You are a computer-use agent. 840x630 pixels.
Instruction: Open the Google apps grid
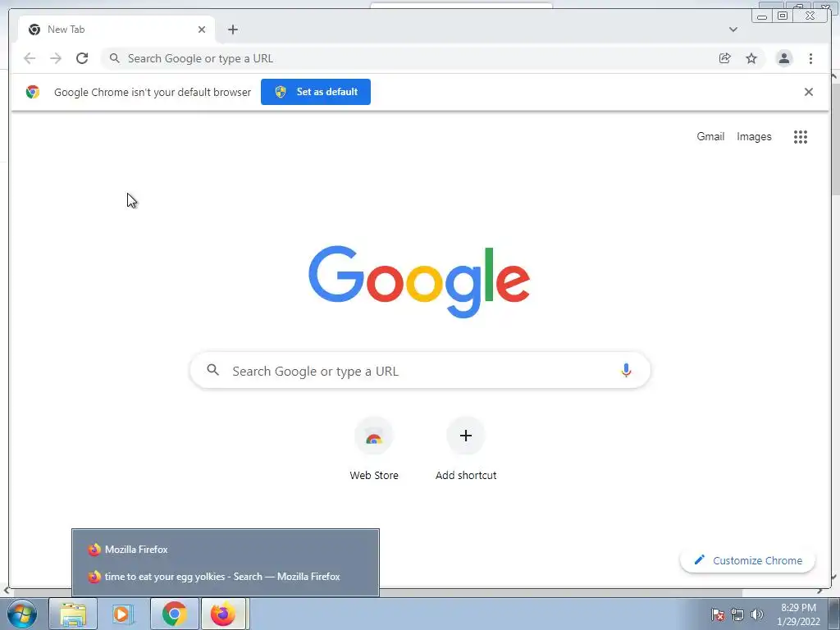801,137
